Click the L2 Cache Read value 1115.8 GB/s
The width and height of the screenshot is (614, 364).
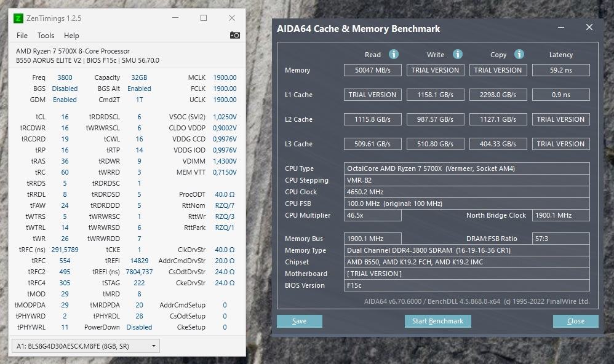pyautogui.click(x=373, y=119)
